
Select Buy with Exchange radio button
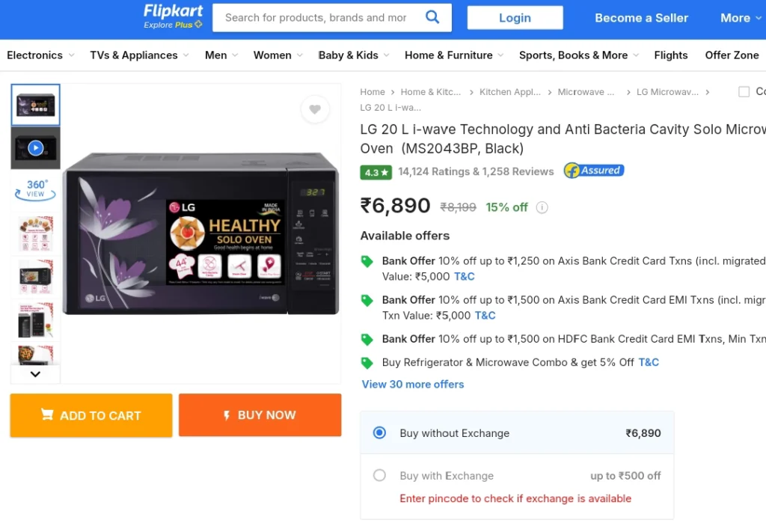pyautogui.click(x=379, y=475)
